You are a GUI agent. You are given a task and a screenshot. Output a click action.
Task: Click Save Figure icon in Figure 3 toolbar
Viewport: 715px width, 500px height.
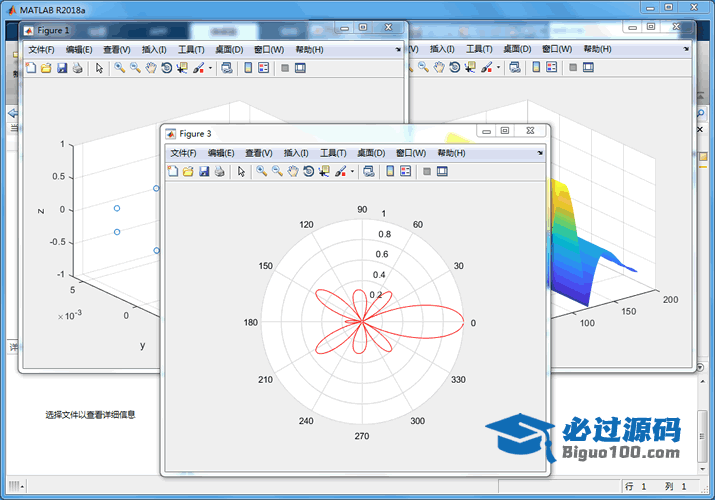(x=204, y=172)
